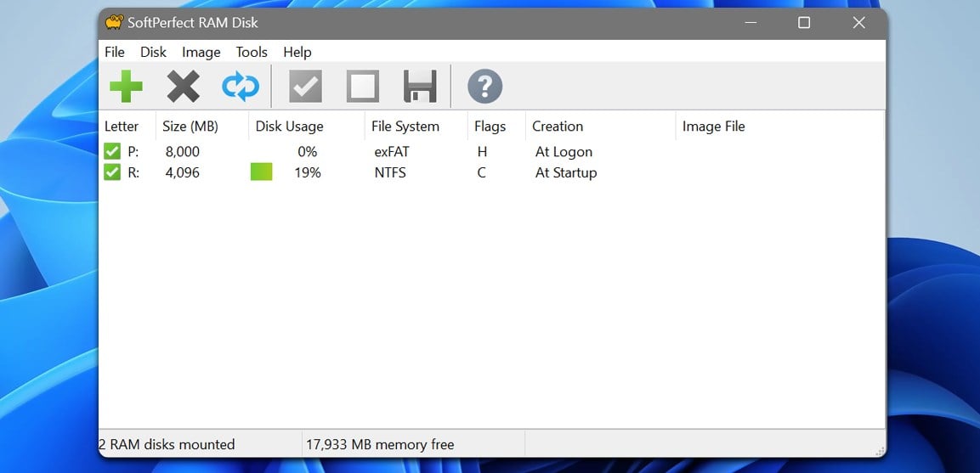Click the 0% disk usage value
The height and width of the screenshot is (473, 980).
pyautogui.click(x=308, y=152)
